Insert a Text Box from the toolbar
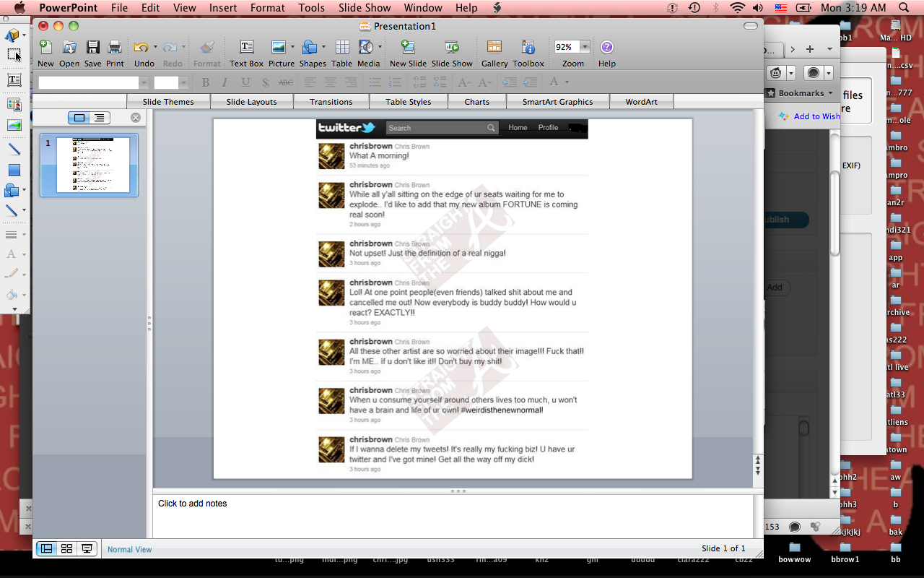 (246, 48)
